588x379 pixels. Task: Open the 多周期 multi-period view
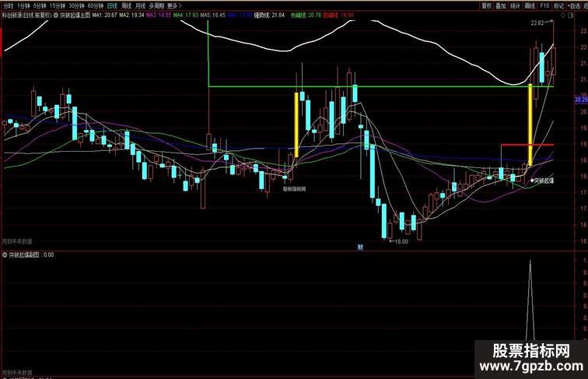156,5
